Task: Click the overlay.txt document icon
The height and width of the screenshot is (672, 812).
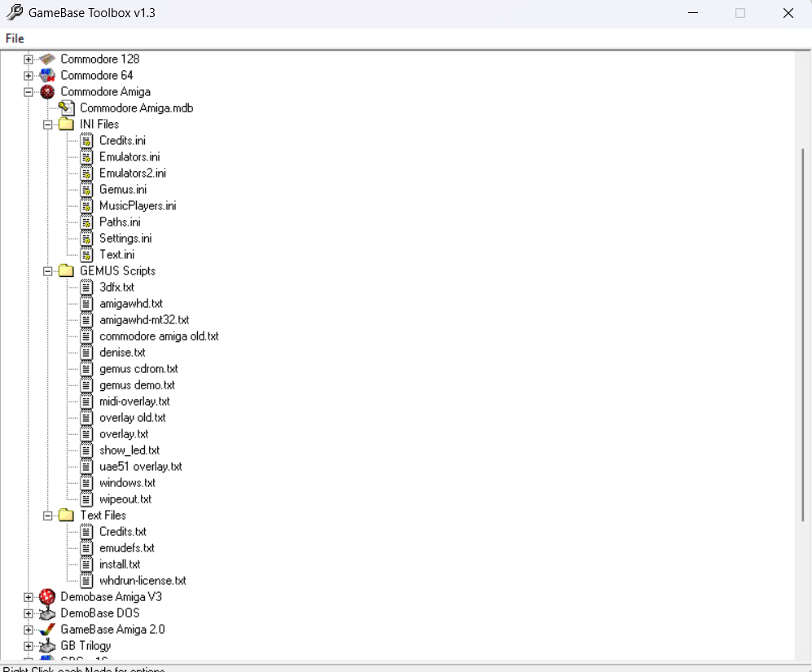Action: [86, 434]
